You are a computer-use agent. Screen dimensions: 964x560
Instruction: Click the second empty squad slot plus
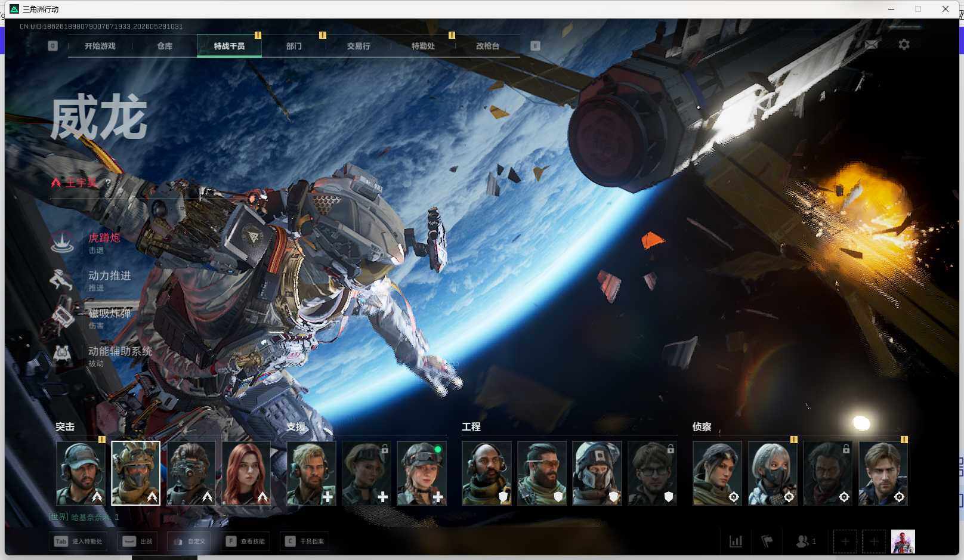coord(874,542)
